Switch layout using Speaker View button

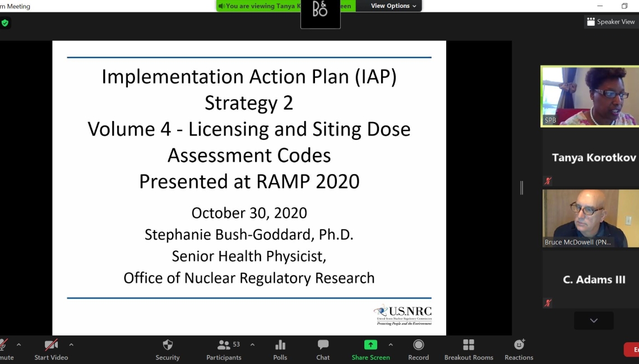pyautogui.click(x=611, y=22)
